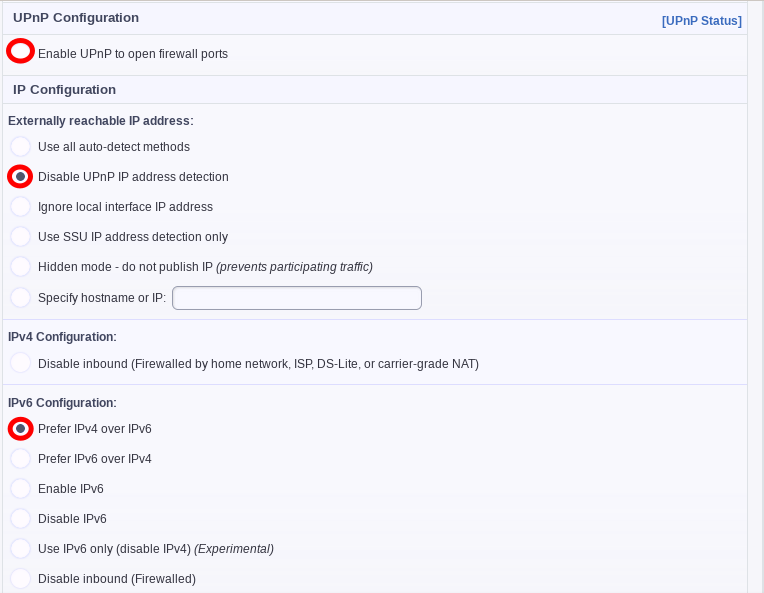Image resolution: width=764 pixels, height=593 pixels.
Task: Select Prefer IPv4 over IPv6
Action: [x=20, y=429]
